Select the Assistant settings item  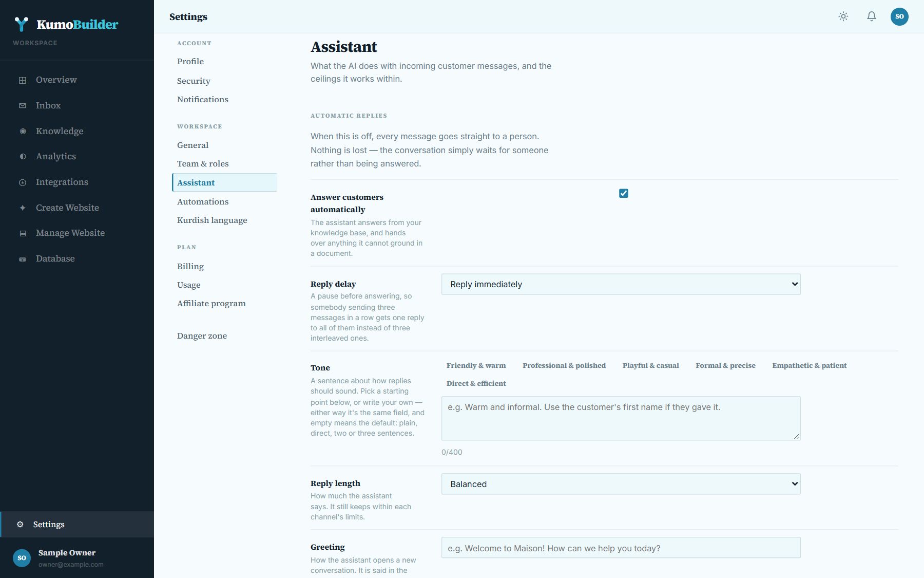tap(224, 182)
